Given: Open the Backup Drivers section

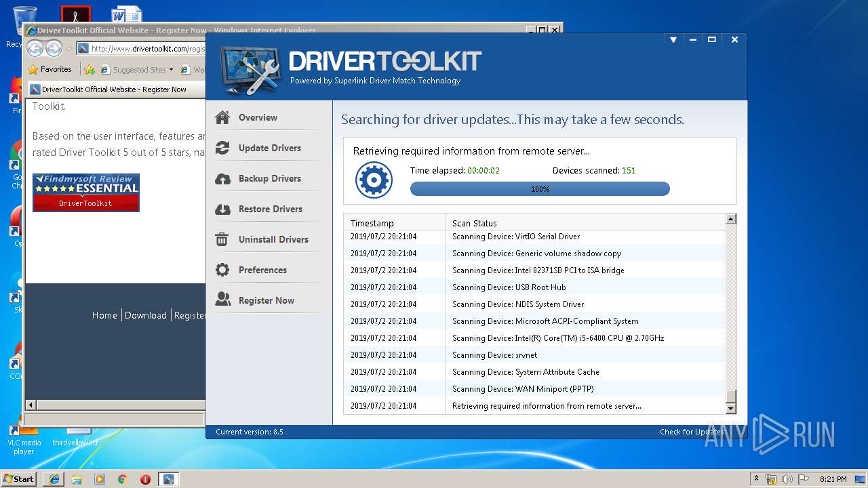Looking at the screenshot, I should (x=270, y=178).
